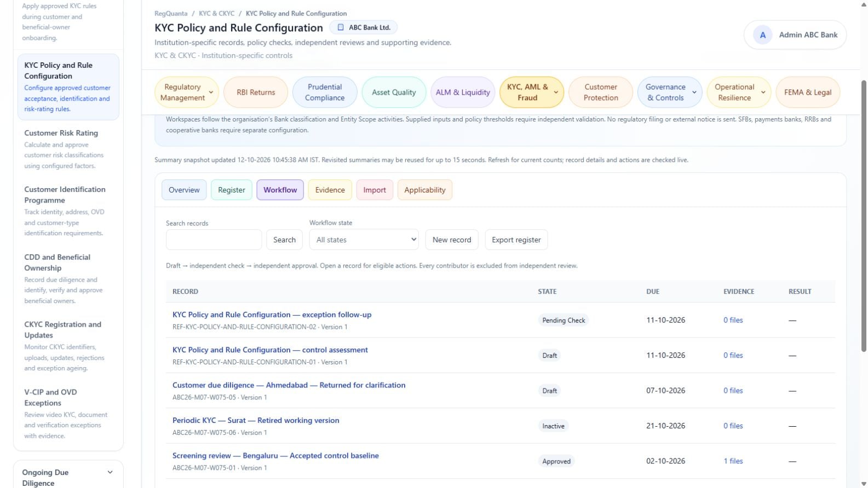Open the Admin ABC Bank avatar

click(x=762, y=35)
